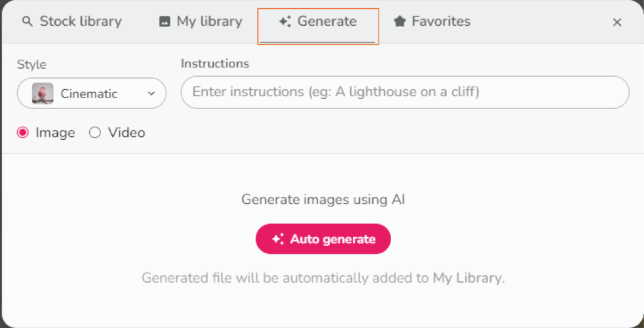Close the media picker dialog
644x328 pixels.
(617, 23)
